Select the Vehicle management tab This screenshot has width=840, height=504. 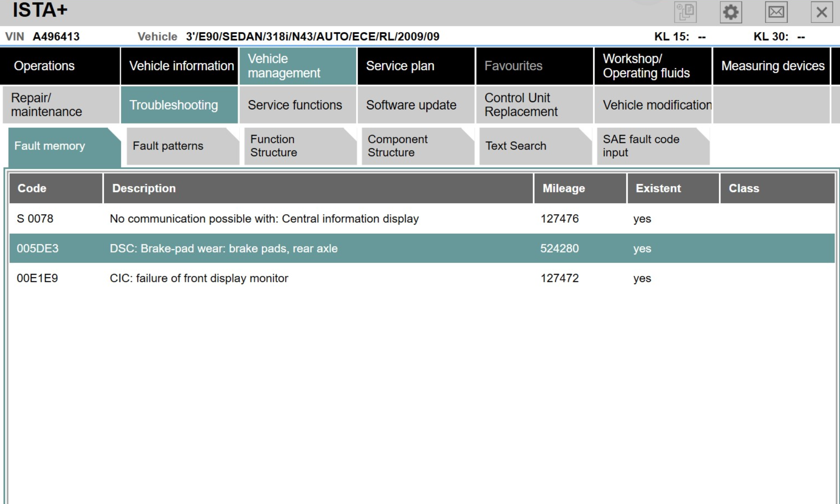click(x=298, y=66)
